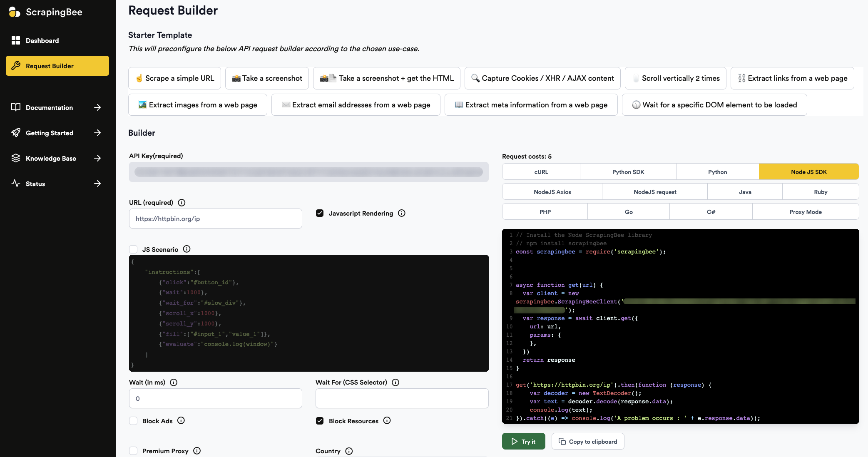Disable Javascript Rendering

320,213
